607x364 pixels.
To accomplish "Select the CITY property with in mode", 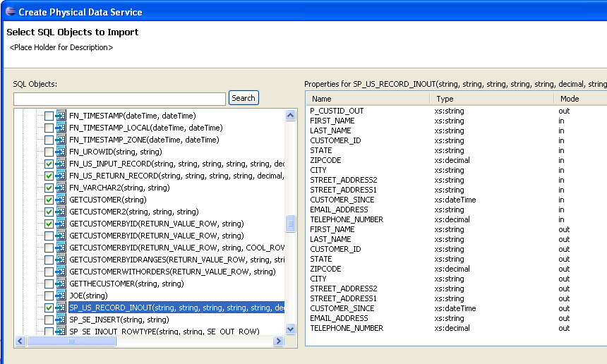I will click(457, 170).
